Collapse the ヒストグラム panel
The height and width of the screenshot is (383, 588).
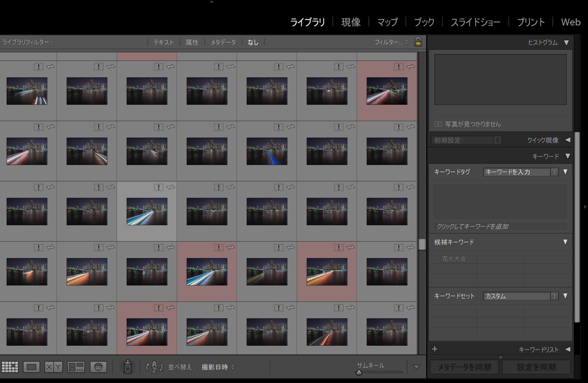click(x=567, y=42)
